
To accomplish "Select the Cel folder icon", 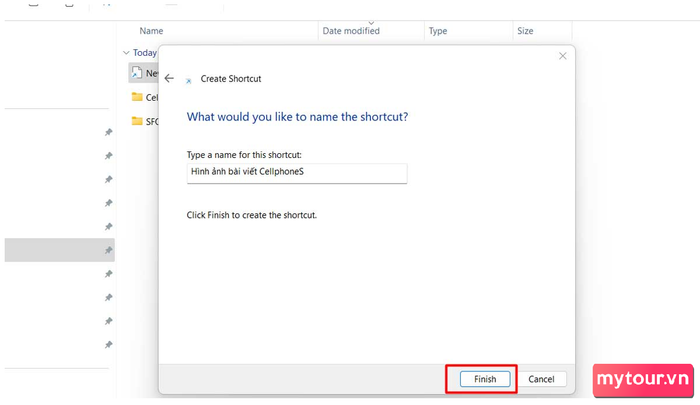I will pos(137,97).
